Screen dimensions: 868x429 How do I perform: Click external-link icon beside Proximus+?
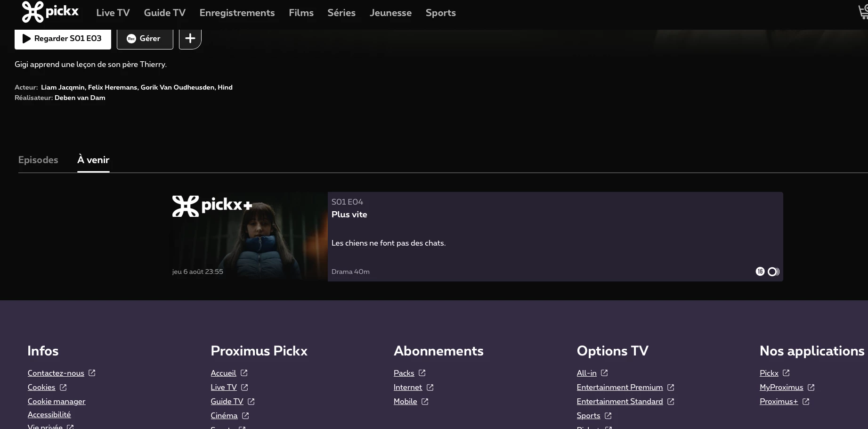click(806, 401)
